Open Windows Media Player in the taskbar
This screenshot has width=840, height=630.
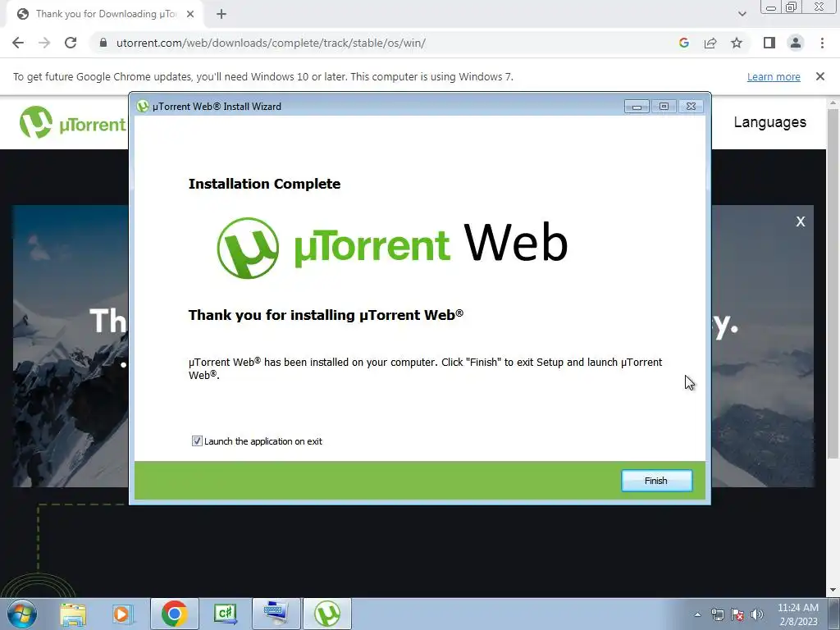tap(121, 614)
